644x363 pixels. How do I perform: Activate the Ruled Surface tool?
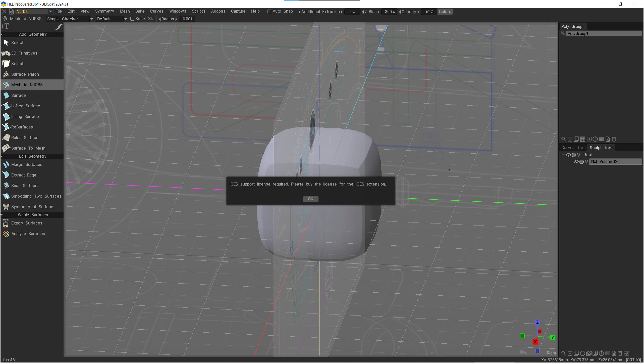tap(25, 138)
